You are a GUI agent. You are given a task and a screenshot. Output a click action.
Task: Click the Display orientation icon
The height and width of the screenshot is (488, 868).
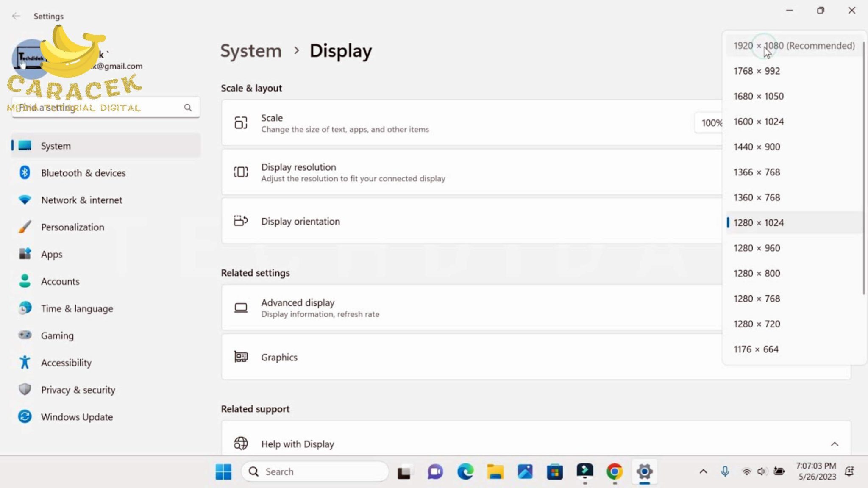pos(241,221)
